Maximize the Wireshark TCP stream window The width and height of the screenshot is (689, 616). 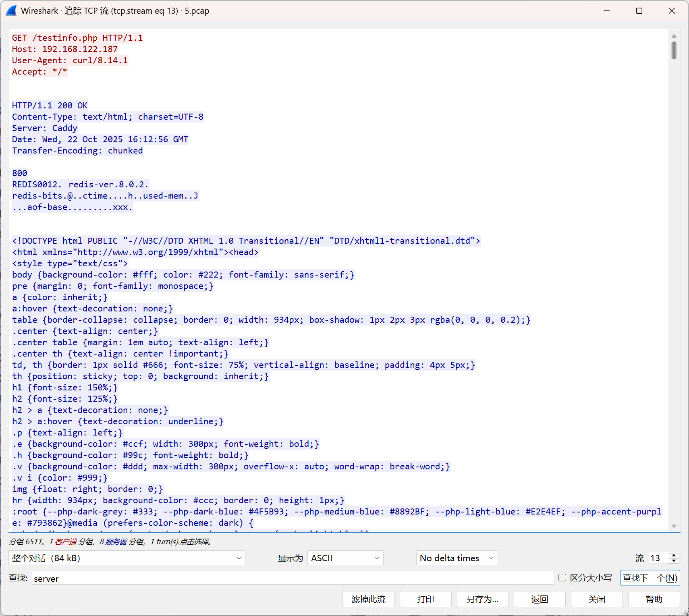639,11
